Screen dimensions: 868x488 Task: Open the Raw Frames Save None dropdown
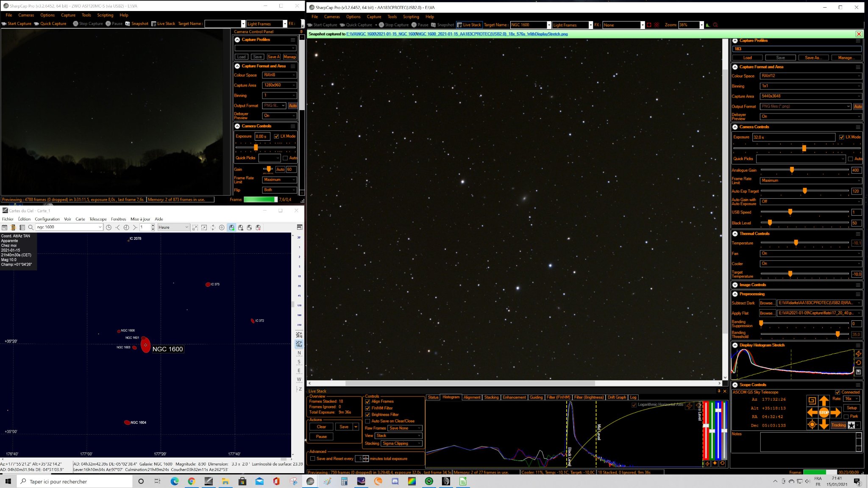point(405,428)
